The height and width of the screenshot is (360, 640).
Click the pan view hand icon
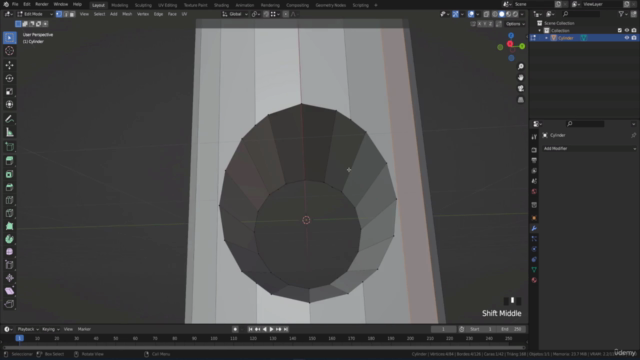pyautogui.click(x=520, y=78)
